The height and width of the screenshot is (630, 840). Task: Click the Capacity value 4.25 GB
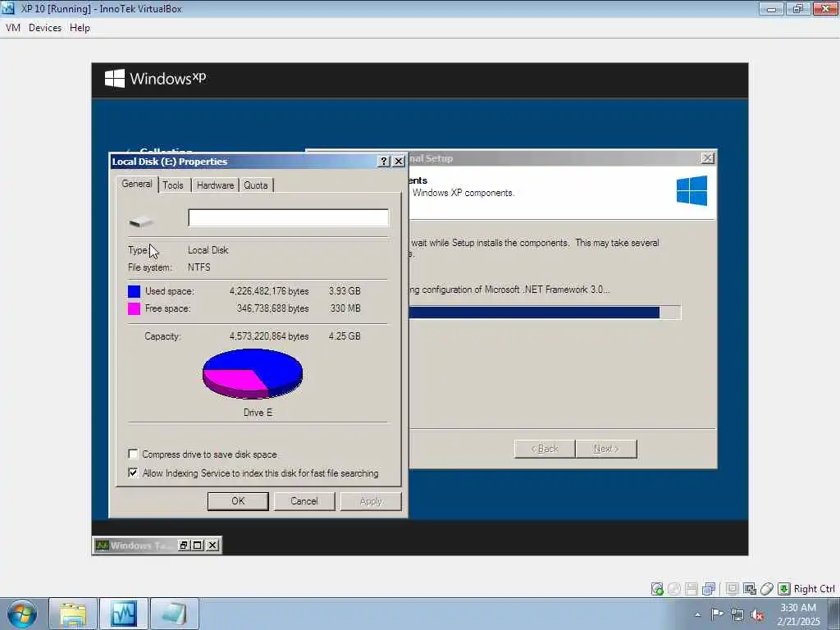tap(345, 336)
